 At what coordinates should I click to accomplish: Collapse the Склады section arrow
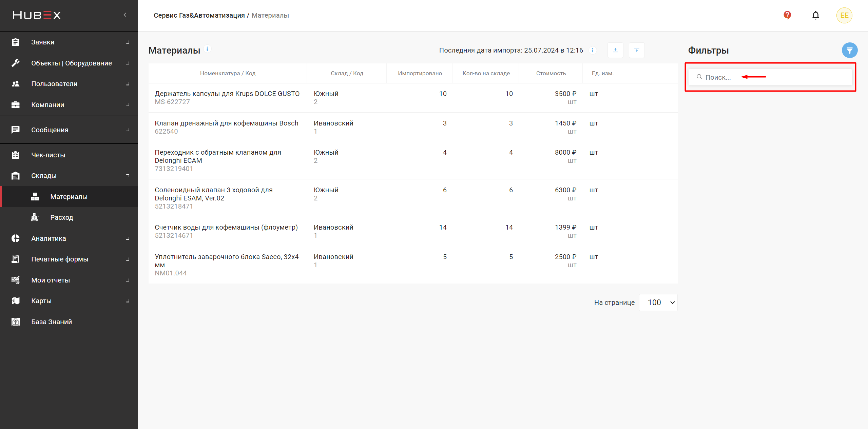click(128, 176)
